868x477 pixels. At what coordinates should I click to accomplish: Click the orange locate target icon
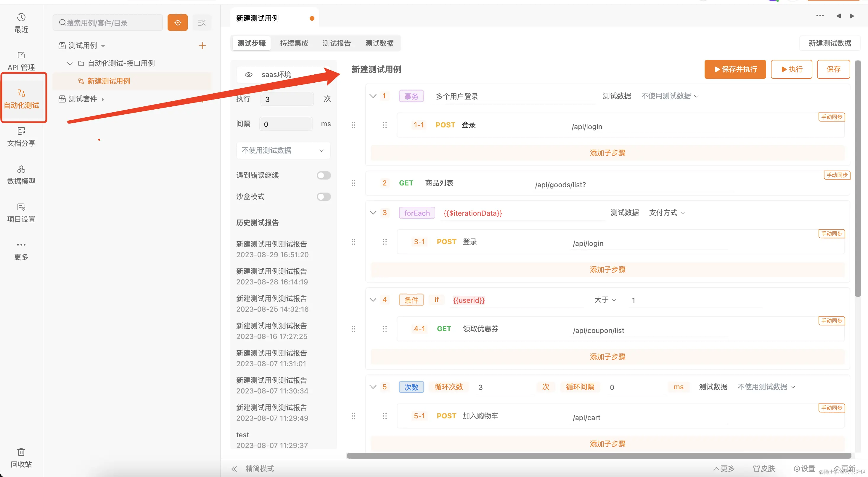pyautogui.click(x=178, y=23)
